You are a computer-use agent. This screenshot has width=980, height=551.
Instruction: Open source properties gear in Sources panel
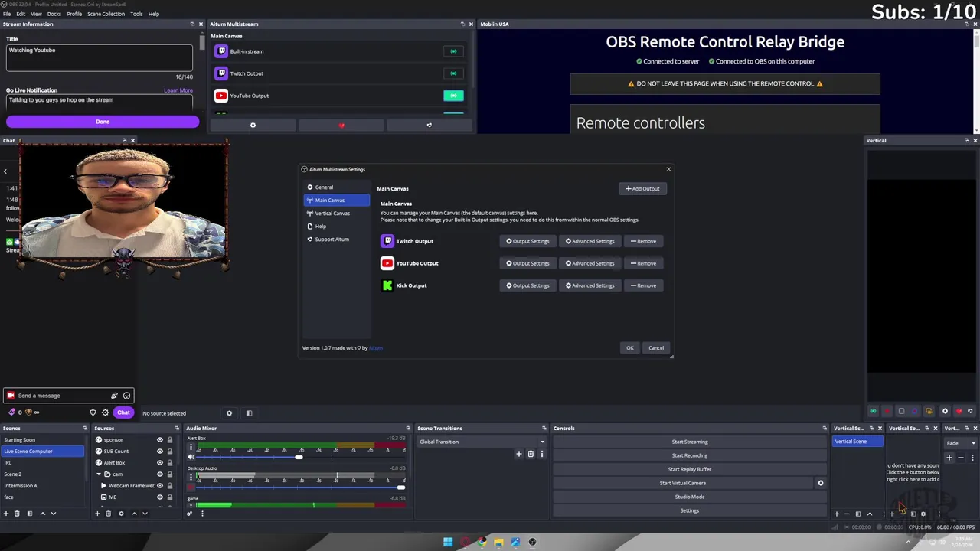click(121, 514)
